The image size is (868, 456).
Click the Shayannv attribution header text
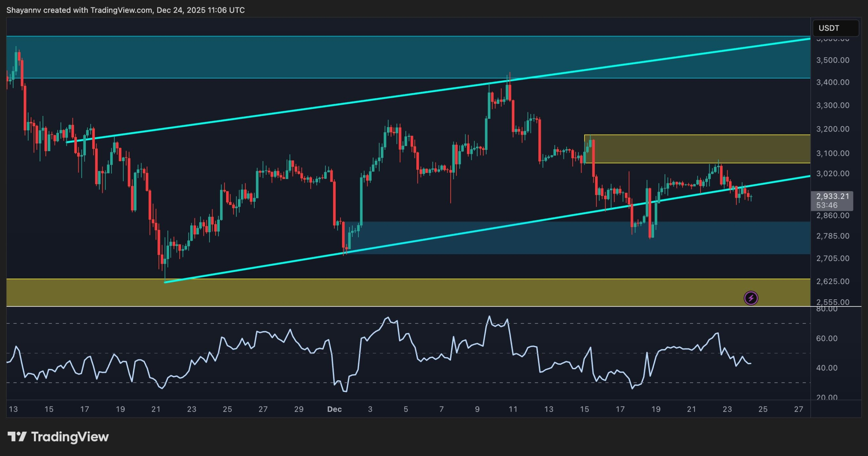tap(125, 10)
